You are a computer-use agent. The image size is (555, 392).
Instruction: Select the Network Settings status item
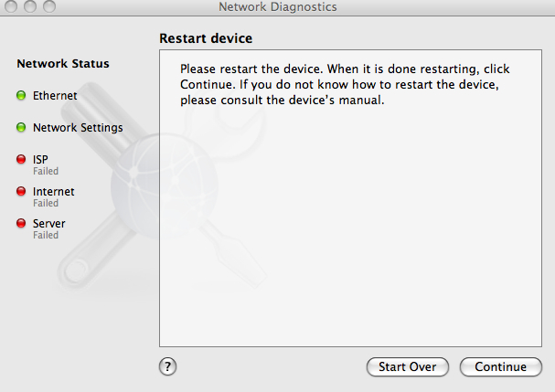[78, 128]
